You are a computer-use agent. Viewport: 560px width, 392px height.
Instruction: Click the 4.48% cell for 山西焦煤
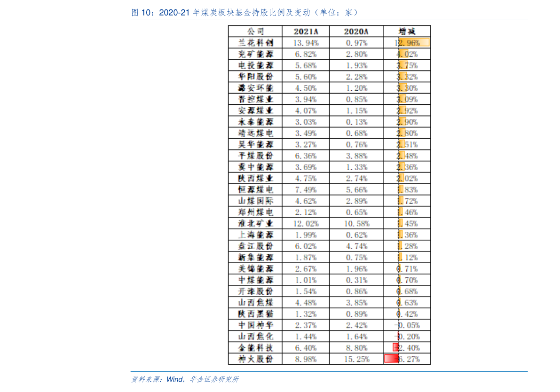click(x=306, y=303)
